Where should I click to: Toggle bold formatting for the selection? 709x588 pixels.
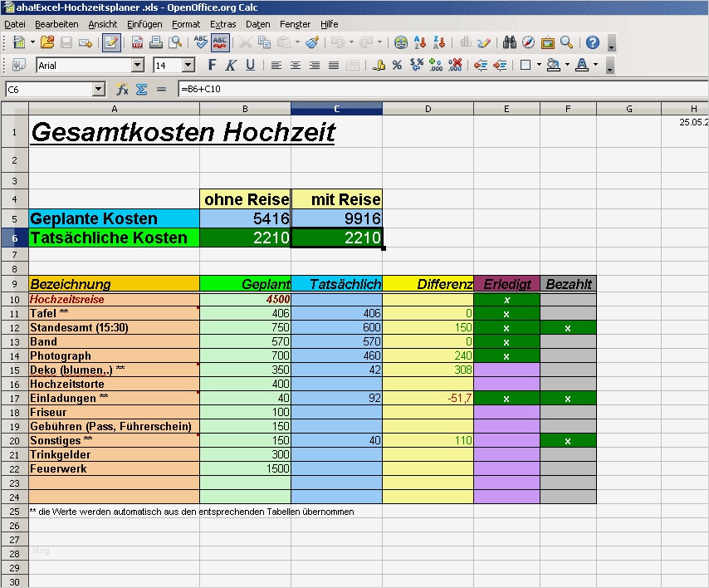point(212,64)
